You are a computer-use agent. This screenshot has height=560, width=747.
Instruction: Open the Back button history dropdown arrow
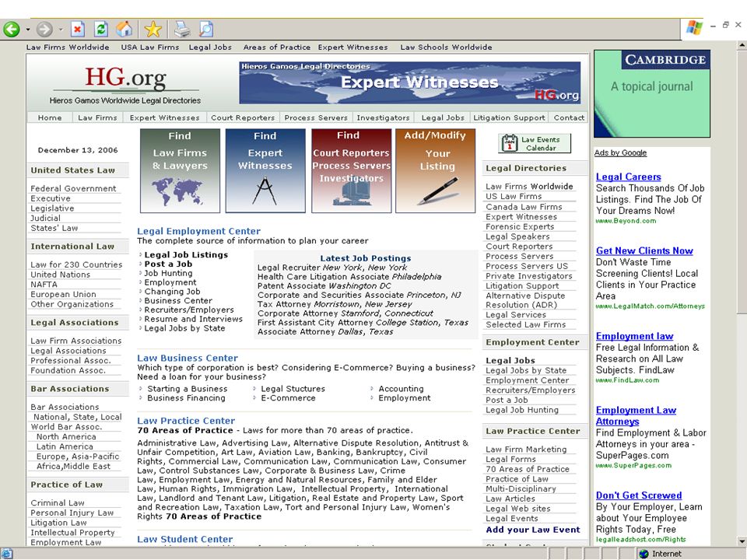pyautogui.click(x=28, y=30)
